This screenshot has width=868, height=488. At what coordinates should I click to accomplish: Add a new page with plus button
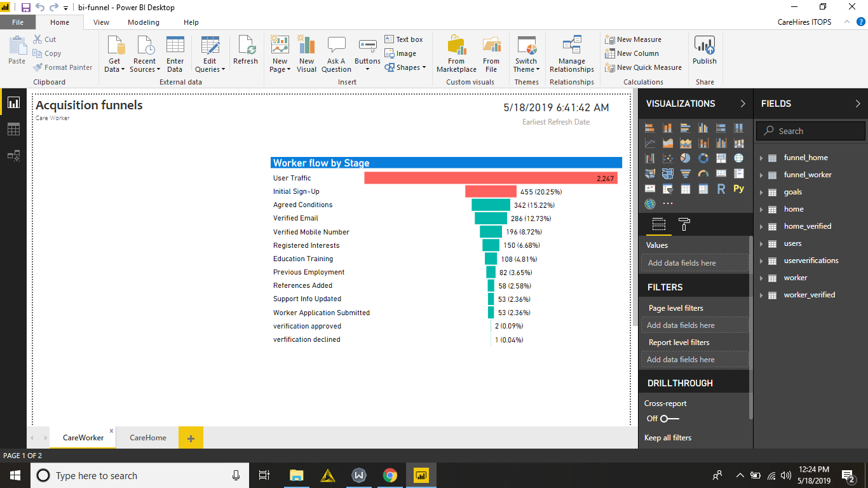click(x=191, y=438)
